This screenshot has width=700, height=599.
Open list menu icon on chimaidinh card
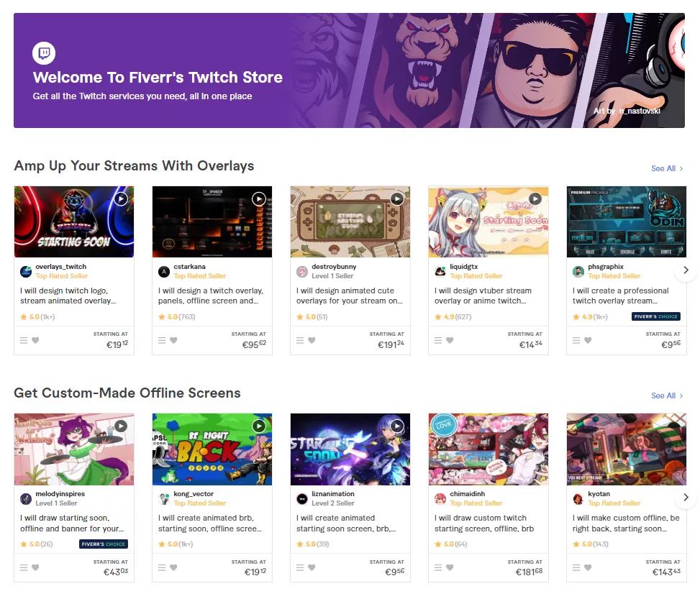438,567
